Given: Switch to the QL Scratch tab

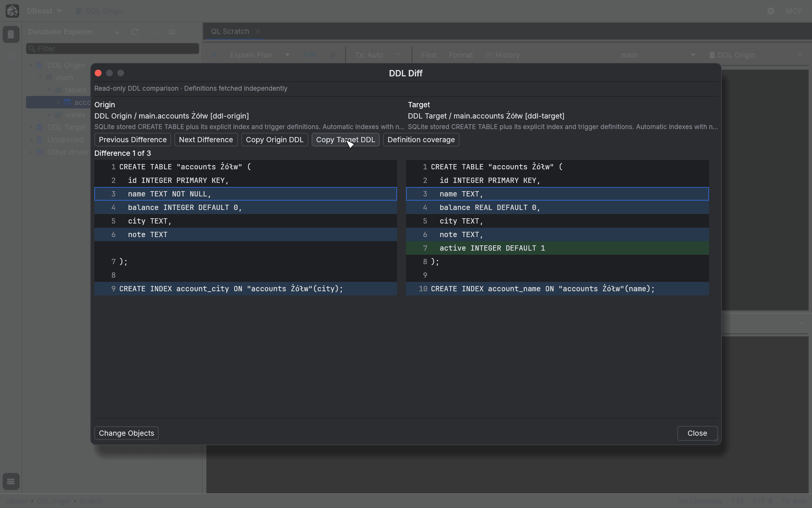Looking at the screenshot, I should point(230,31).
